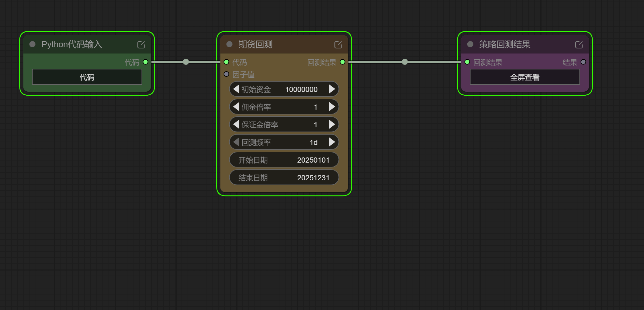Edit the 开始日期 field 20250101
The height and width of the screenshot is (310, 644).
(284, 160)
